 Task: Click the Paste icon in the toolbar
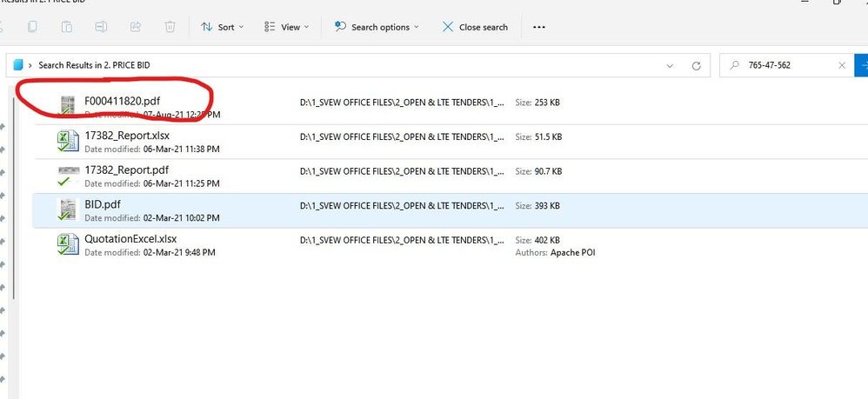tap(66, 27)
